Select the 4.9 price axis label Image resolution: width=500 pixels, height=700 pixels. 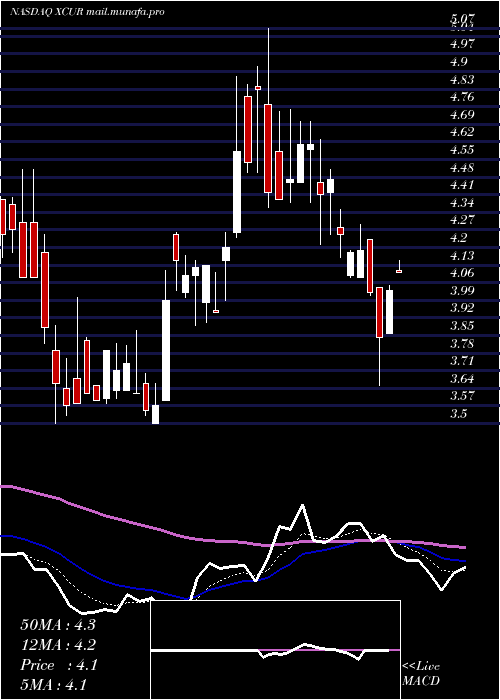click(x=461, y=62)
